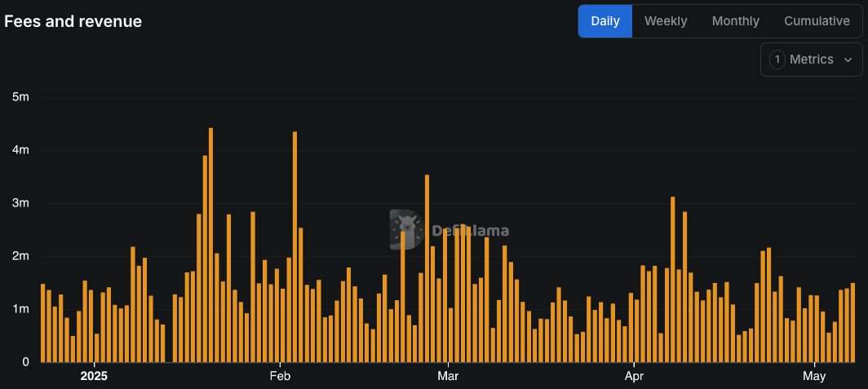This screenshot has height=389, width=868.
Task: Click the 5m y-axis label
Action: coord(20,97)
